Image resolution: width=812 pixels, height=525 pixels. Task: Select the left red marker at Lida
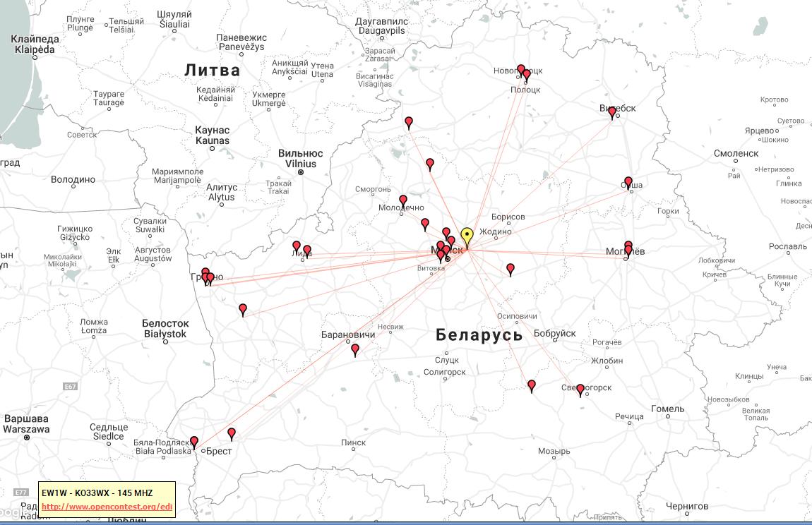(297, 246)
